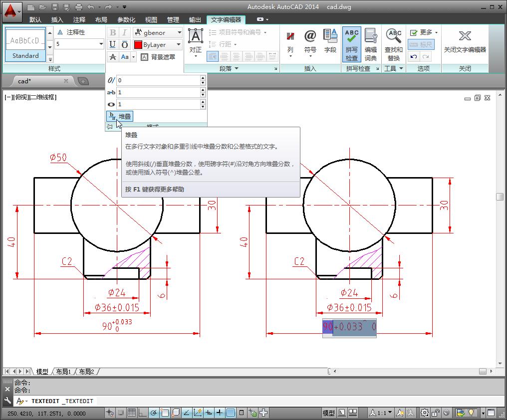The height and width of the screenshot is (420, 507).
Task: Click the 堆叠 stack button
Action: tap(120, 116)
